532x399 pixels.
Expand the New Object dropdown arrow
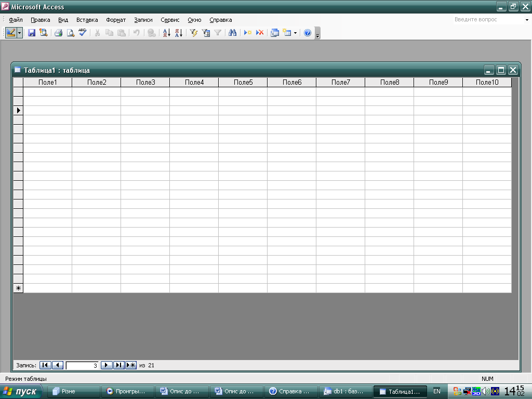pos(295,33)
